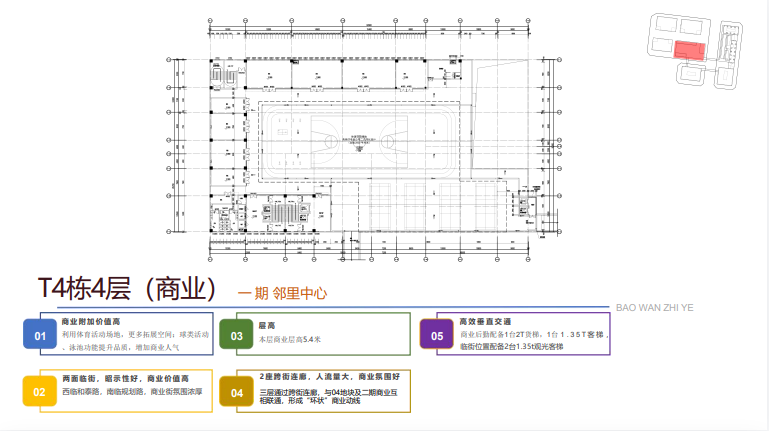Click the BAO WAN ZHI YE text
The height and width of the screenshot is (431, 769).
click(x=654, y=307)
